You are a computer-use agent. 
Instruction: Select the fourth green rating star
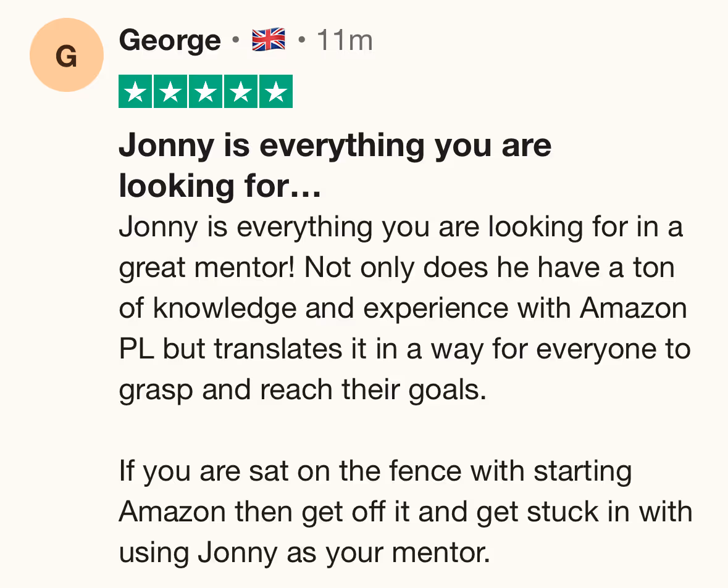[x=241, y=91]
